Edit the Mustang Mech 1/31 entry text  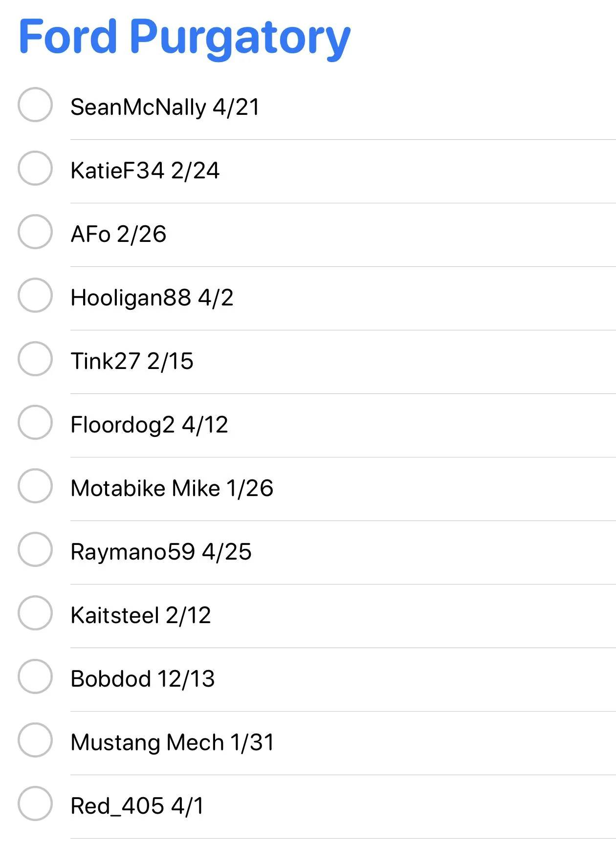172,742
